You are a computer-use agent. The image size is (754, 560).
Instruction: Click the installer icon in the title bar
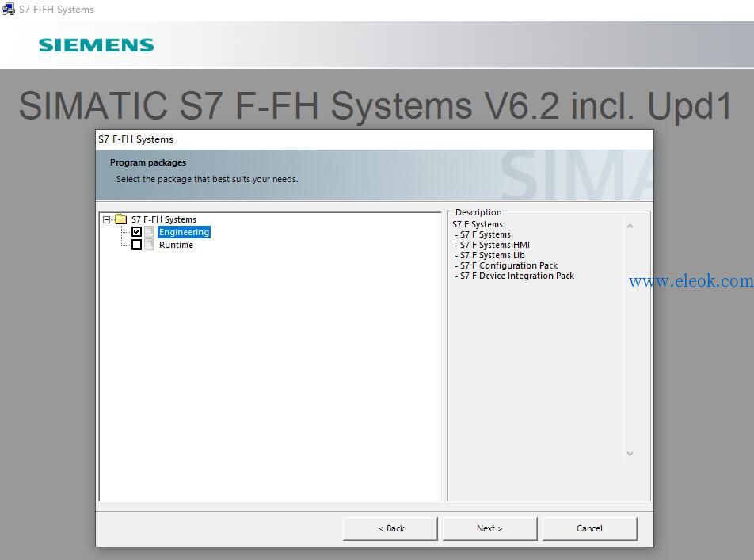[x=8, y=10]
